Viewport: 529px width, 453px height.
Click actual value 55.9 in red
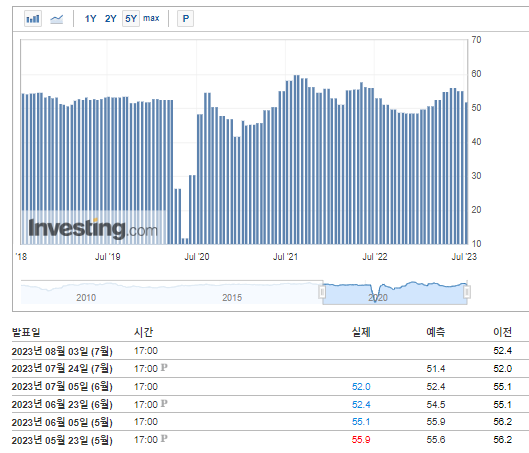(x=361, y=440)
